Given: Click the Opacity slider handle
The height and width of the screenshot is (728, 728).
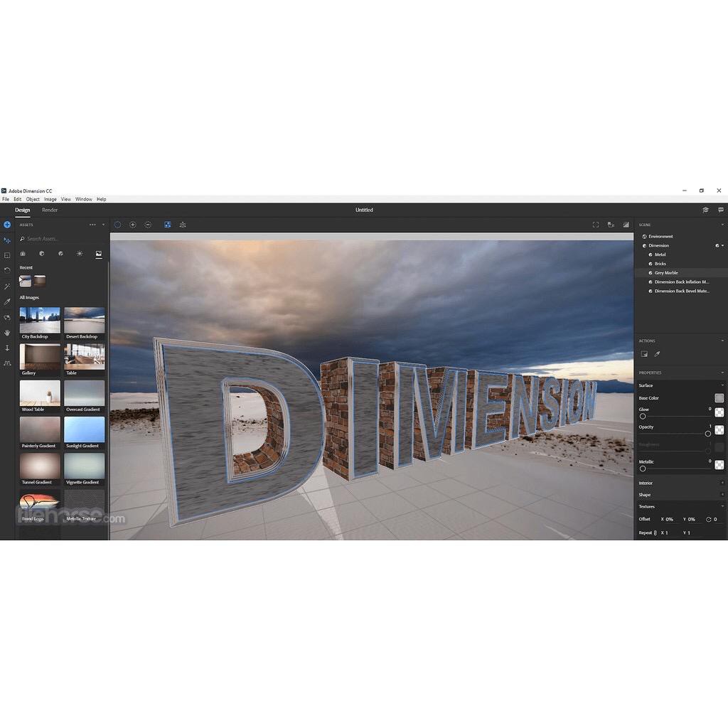Looking at the screenshot, I should click(x=707, y=434).
